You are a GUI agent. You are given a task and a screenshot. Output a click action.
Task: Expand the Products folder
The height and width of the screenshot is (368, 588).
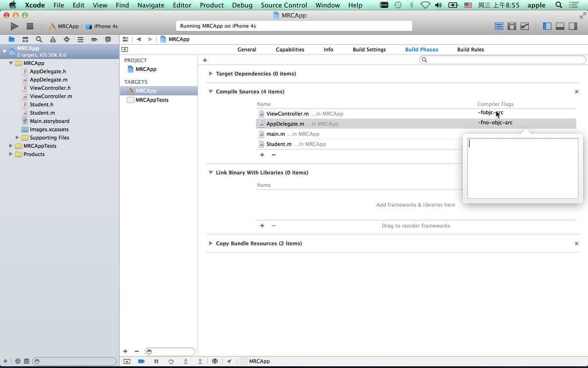11,154
